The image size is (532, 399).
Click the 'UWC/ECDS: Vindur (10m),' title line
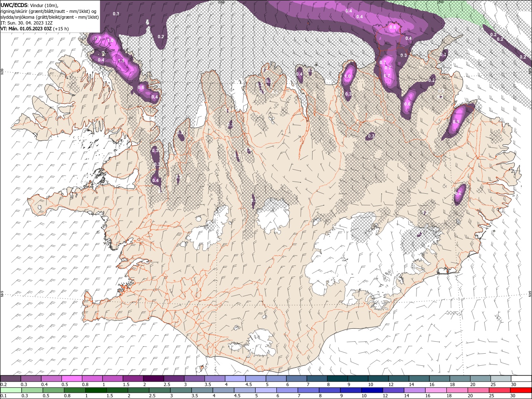tap(30, 5)
